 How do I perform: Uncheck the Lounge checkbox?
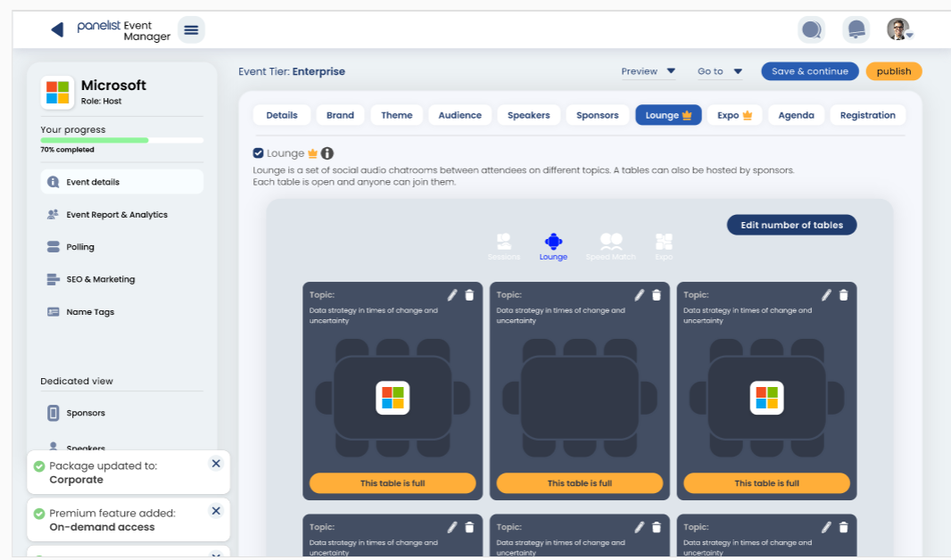pos(259,153)
